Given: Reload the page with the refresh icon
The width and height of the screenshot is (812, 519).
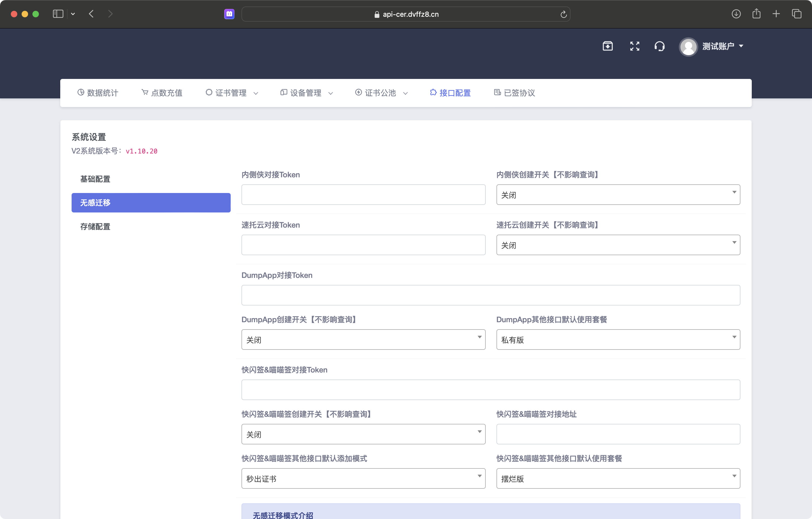Looking at the screenshot, I should point(563,14).
